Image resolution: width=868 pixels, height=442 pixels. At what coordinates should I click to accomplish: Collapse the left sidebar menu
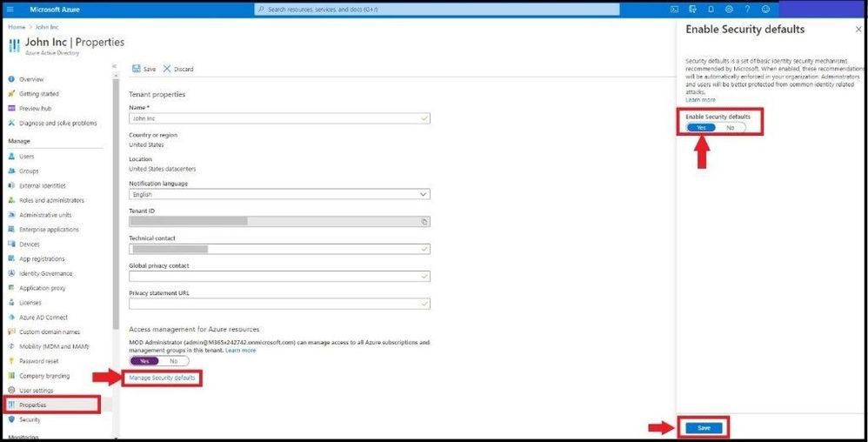tap(115, 66)
